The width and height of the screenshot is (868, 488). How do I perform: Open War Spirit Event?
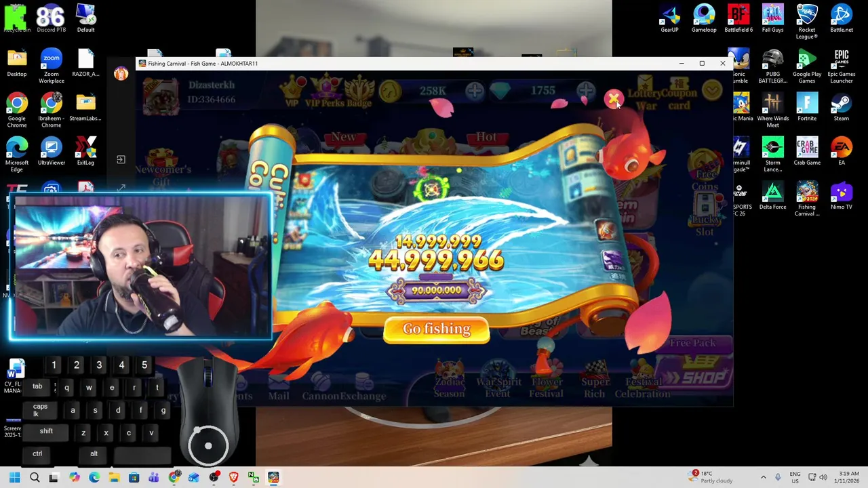click(498, 380)
